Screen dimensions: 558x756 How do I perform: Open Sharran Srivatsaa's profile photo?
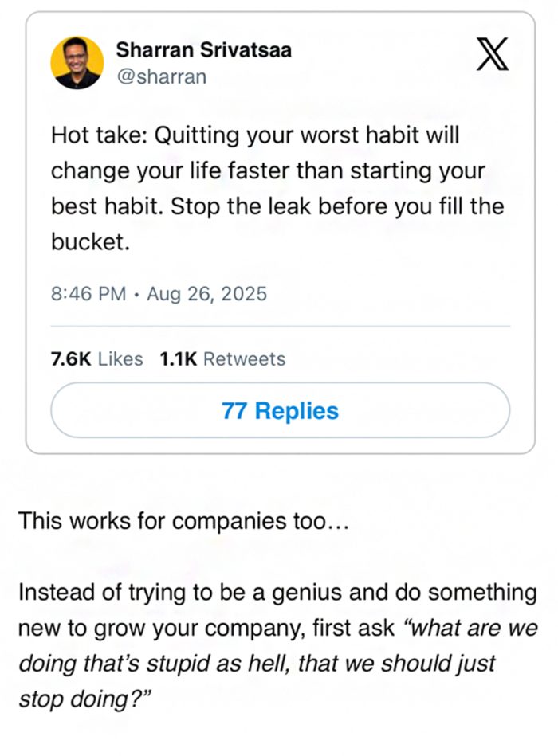(x=77, y=62)
